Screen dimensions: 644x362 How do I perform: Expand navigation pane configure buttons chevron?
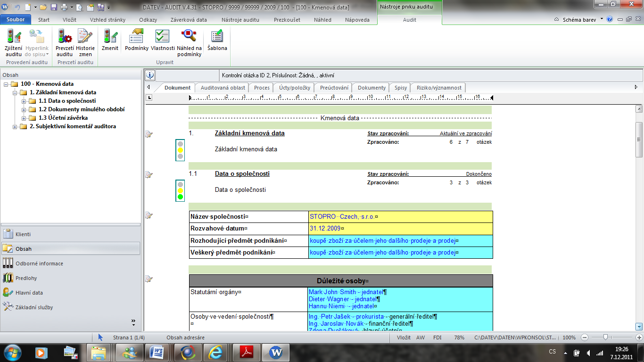[x=133, y=322]
